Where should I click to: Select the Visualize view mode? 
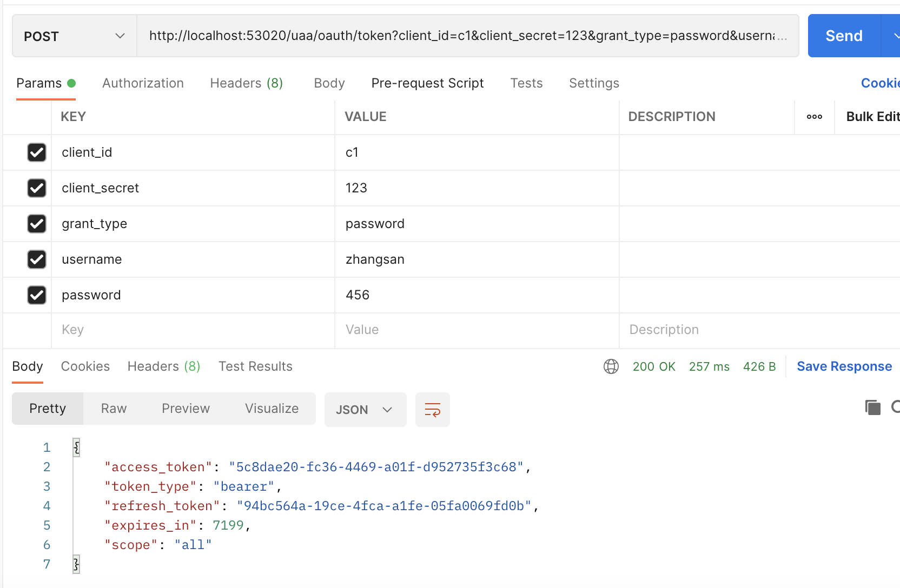[272, 409]
